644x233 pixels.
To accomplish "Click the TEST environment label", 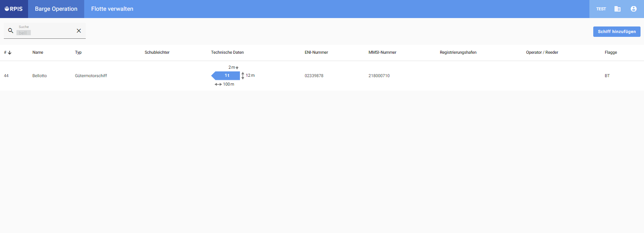I will point(601,9).
